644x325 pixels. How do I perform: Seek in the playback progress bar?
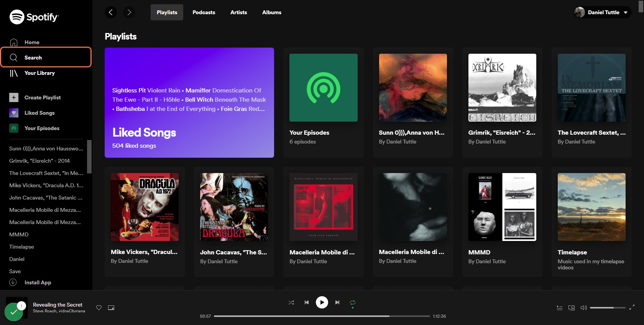(x=322, y=316)
